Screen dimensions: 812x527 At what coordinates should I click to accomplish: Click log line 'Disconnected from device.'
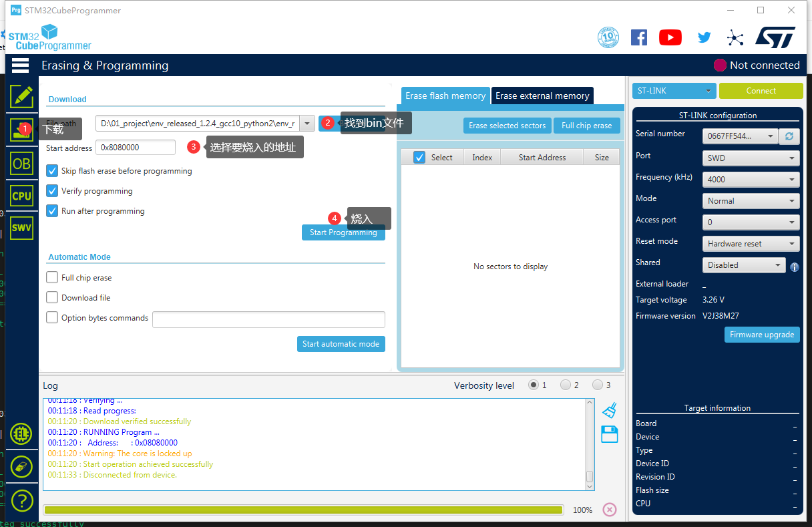click(112, 475)
